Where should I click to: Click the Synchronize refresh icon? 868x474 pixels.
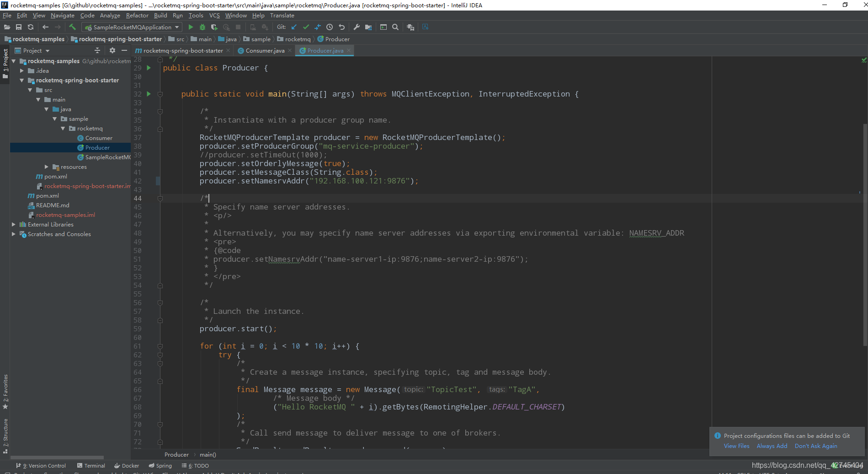[31, 27]
